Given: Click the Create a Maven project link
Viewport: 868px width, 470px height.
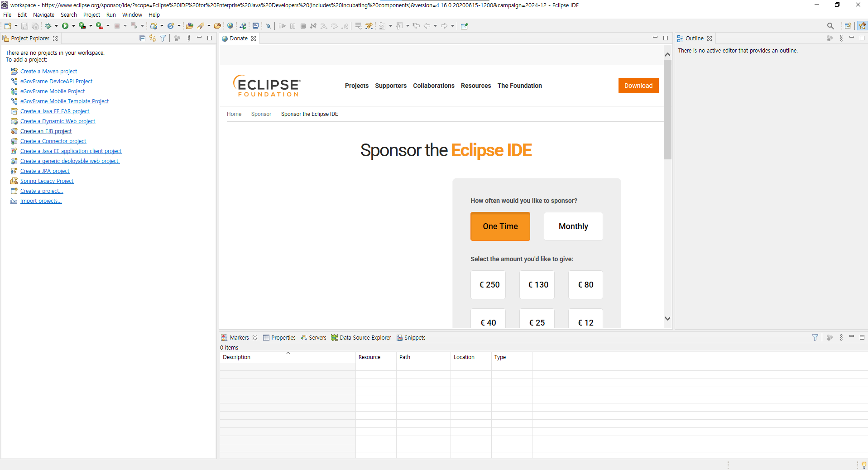Looking at the screenshot, I should 48,72.
